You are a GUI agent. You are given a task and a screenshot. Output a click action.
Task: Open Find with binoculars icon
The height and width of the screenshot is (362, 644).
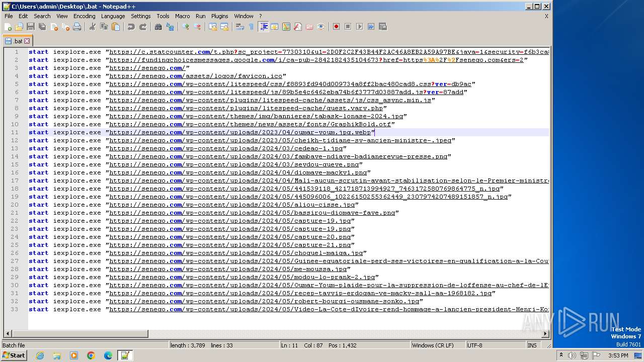point(158,27)
